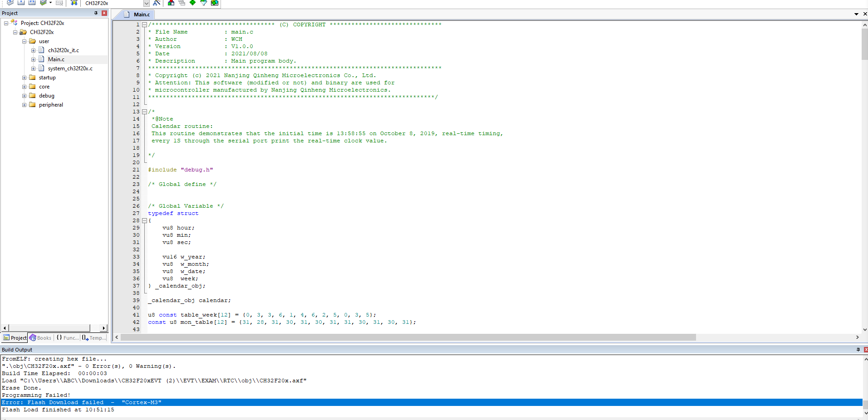The width and height of the screenshot is (868, 420).
Task: Open Options for Target magic wand icon
Action: pos(157,3)
